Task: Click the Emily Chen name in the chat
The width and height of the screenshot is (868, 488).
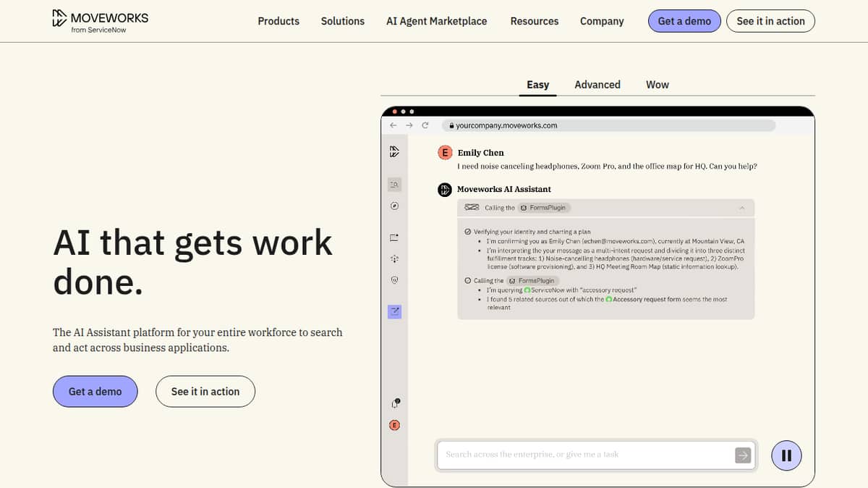Action: 481,153
